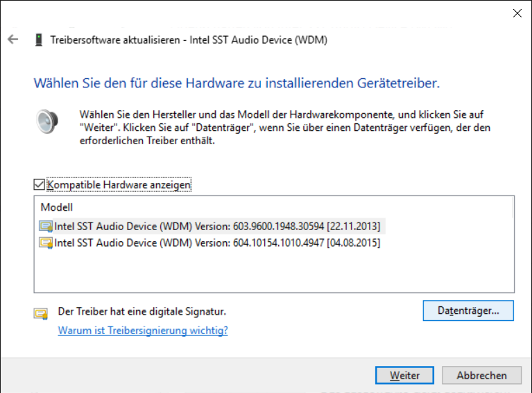532x393 pixels.
Task: Click the speaker icon next to instructions
Action: (x=47, y=121)
